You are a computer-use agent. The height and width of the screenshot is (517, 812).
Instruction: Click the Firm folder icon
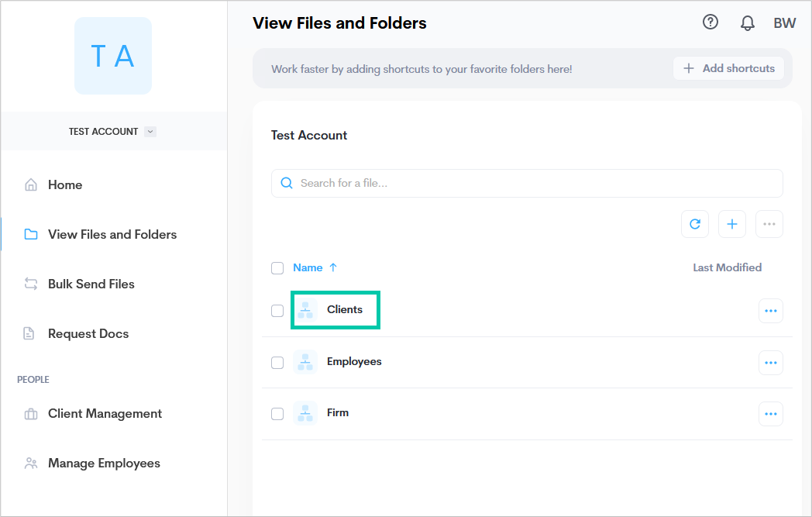point(305,413)
